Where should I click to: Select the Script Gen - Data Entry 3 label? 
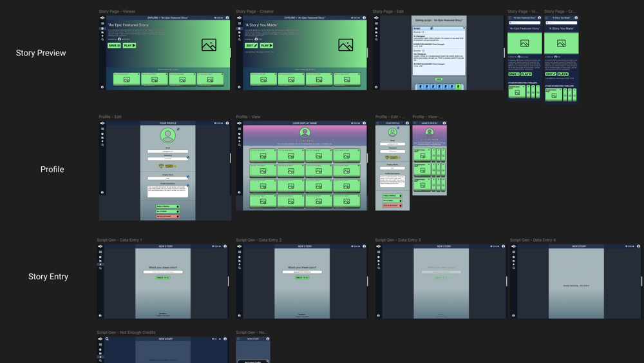pyautogui.click(x=398, y=240)
